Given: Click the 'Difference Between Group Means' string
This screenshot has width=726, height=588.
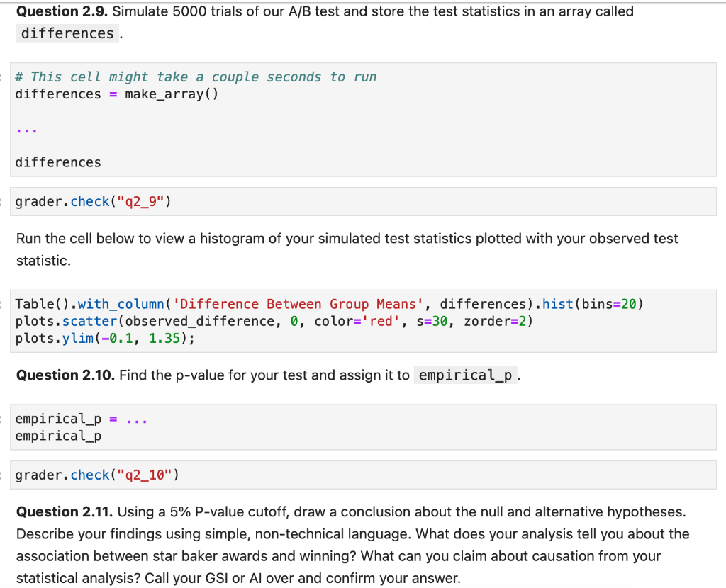Looking at the screenshot, I should coord(298,304).
